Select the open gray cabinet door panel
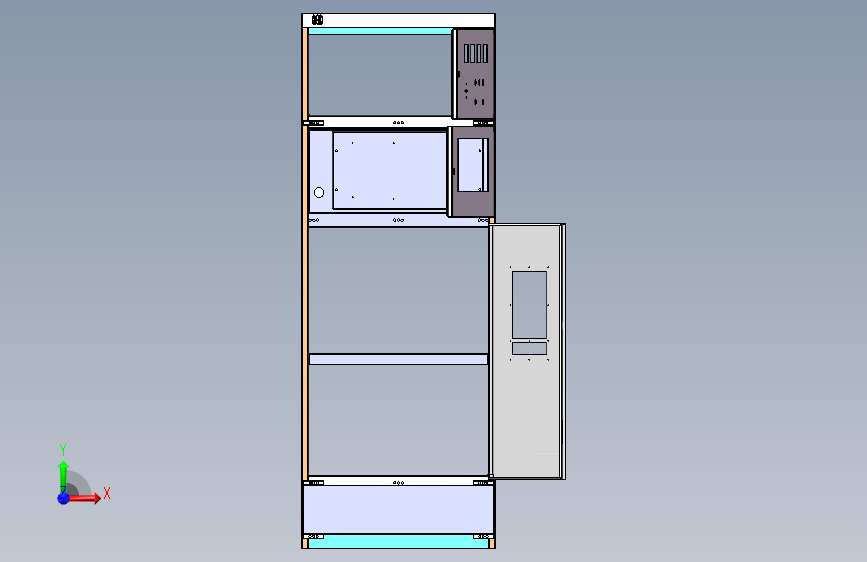 point(526,351)
